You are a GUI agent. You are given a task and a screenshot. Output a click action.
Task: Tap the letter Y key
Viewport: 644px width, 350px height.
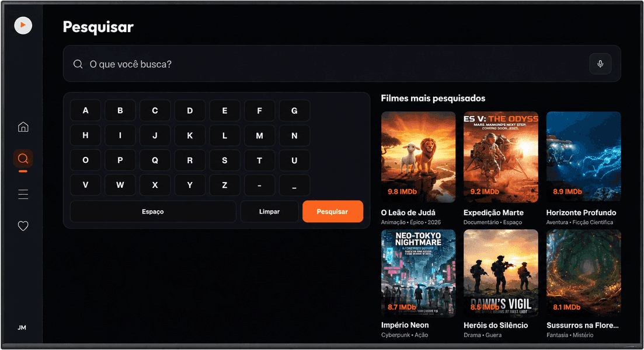pos(190,185)
